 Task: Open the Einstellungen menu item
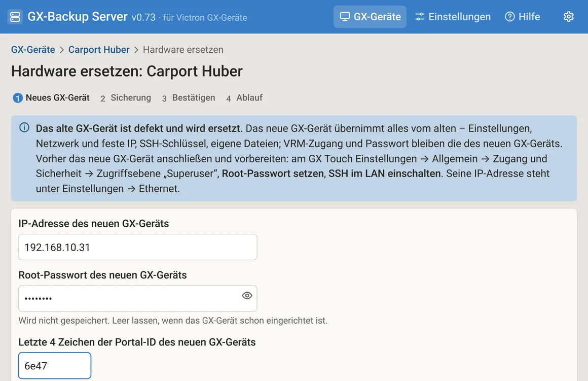453,17
